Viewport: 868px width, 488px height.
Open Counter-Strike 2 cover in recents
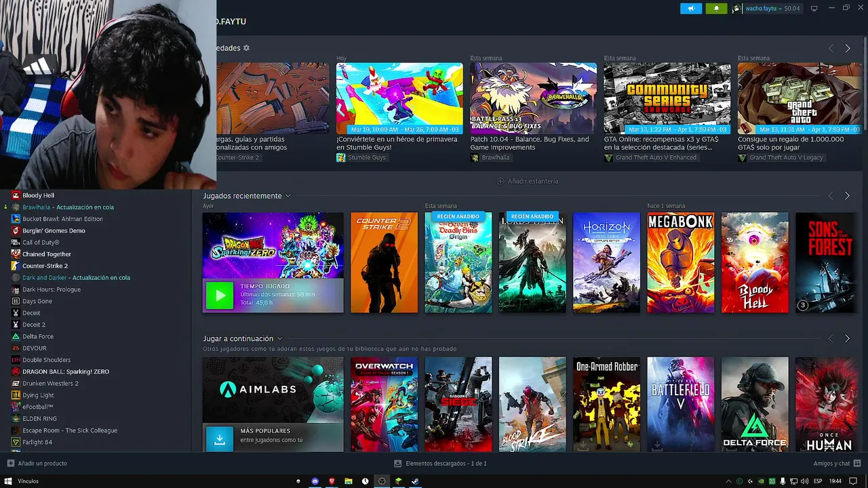(384, 263)
